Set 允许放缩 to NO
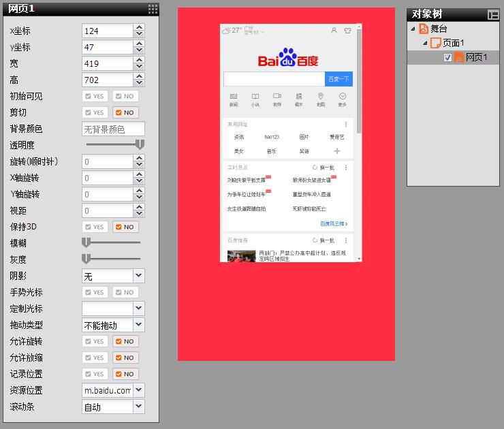This screenshot has height=429, width=504. (x=125, y=357)
